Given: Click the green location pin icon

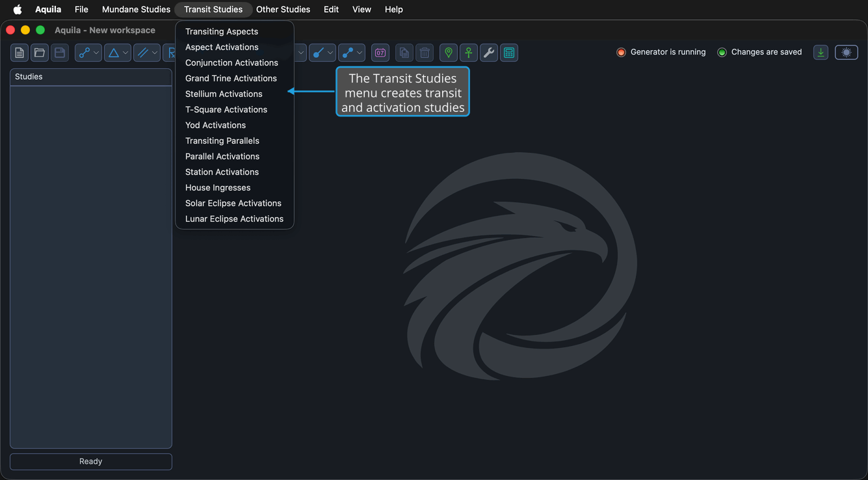Looking at the screenshot, I should pos(449,53).
